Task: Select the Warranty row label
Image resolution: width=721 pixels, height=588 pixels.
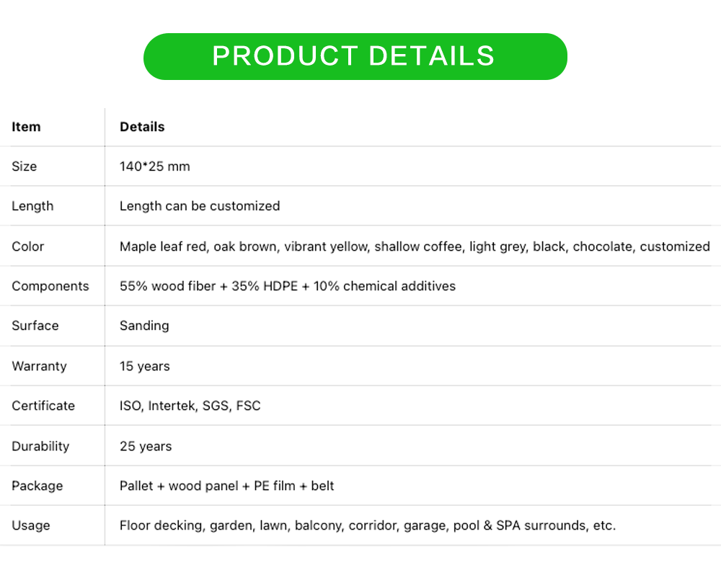Action: (x=39, y=366)
